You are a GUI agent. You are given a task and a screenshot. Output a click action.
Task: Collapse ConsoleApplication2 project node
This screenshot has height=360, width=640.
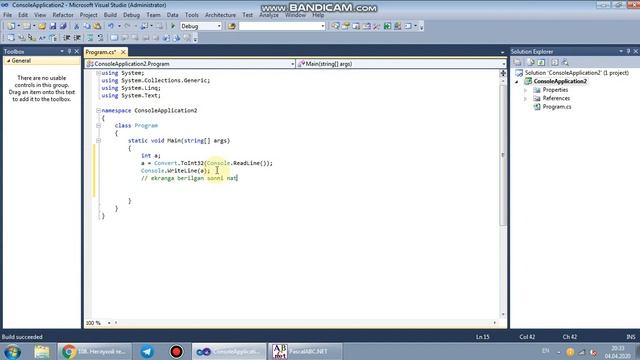pos(517,81)
